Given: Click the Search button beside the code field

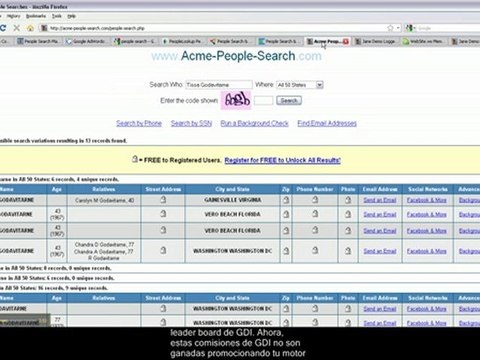Looking at the screenshot, I should [289, 100].
